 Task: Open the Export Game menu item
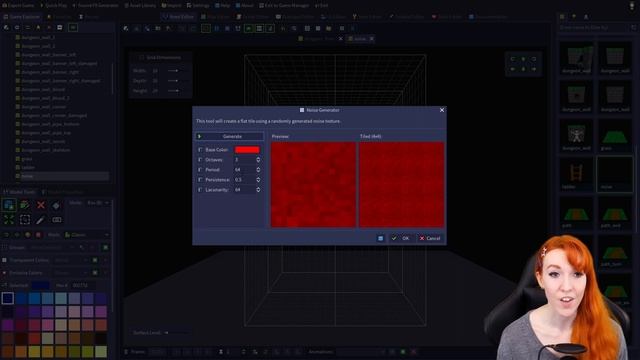[x=18, y=6]
